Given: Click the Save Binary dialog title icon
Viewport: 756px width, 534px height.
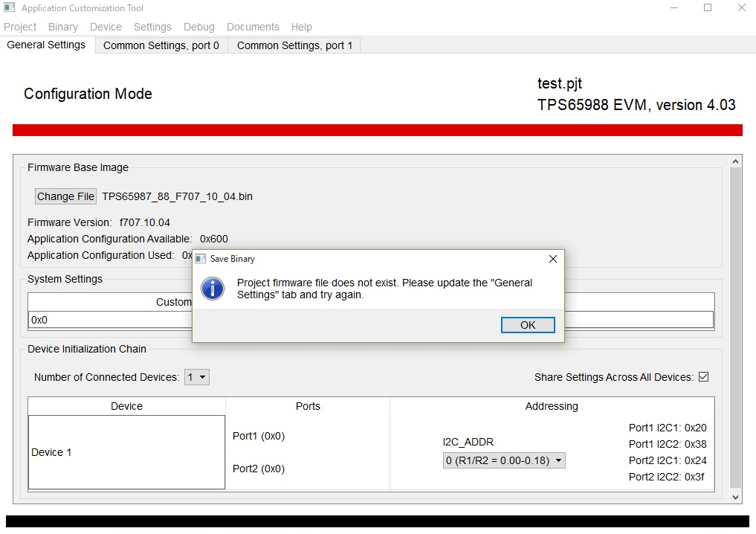Looking at the screenshot, I should pyautogui.click(x=201, y=259).
